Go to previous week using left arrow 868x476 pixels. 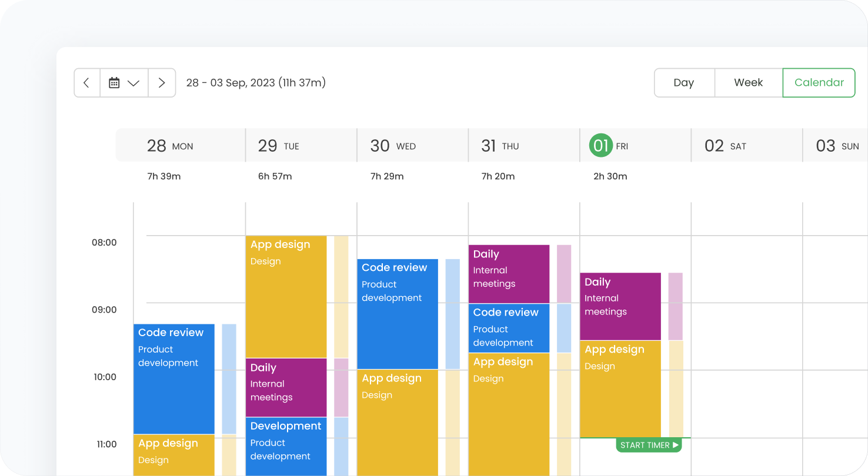pyautogui.click(x=87, y=83)
